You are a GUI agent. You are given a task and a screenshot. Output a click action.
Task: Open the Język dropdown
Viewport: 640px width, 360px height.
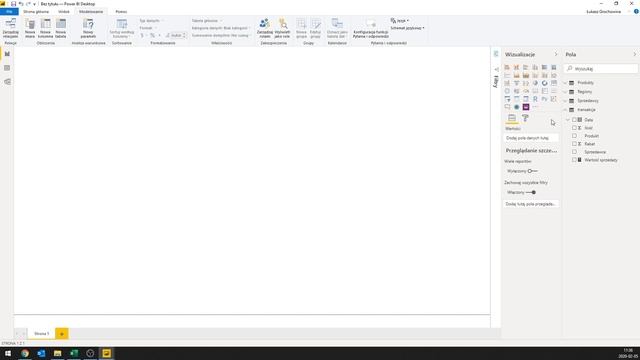pyautogui.click(x=400, y=20)
